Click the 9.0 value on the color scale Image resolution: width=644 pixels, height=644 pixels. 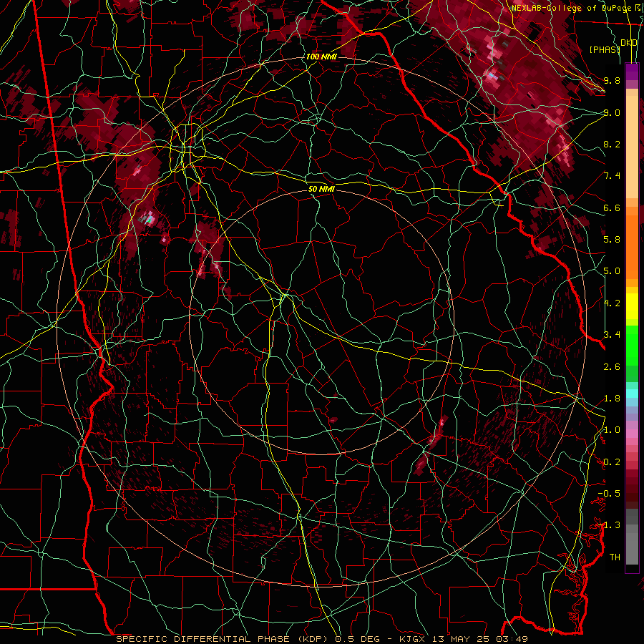tap(612, 112)
